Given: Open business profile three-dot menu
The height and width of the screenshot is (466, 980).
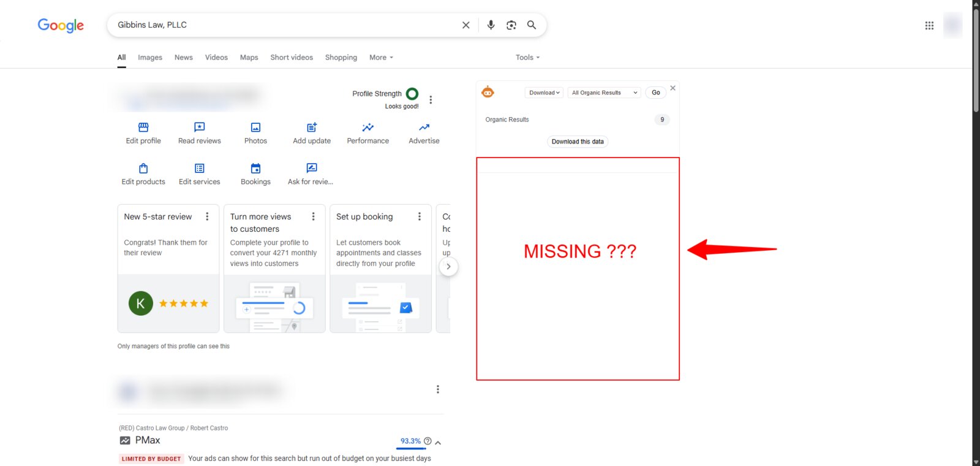Looking at the screenshot, I should pos(431,99).
